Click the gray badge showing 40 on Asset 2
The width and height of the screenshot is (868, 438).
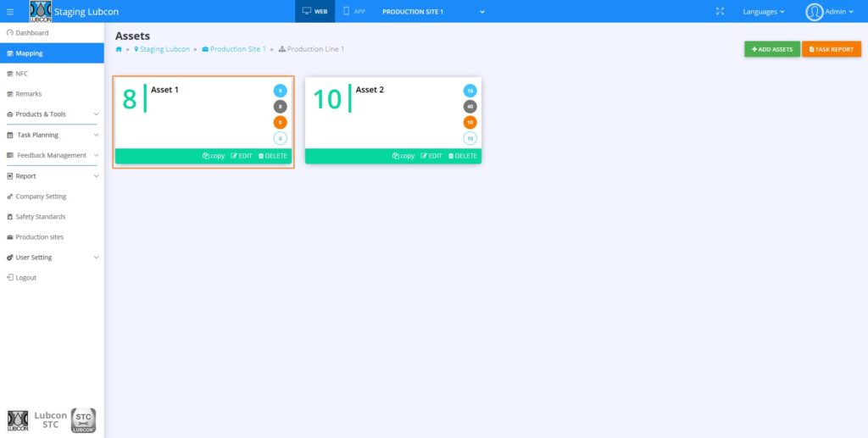tap(470, 107)
